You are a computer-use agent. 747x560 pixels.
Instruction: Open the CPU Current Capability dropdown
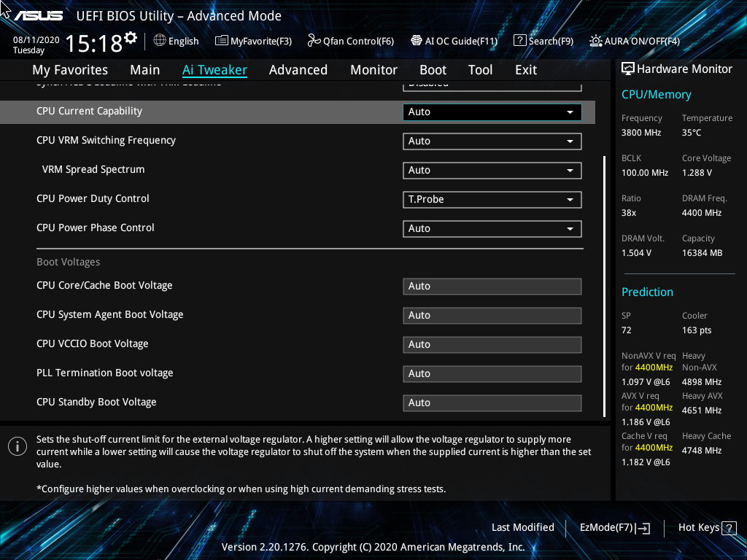[x=492, y=112]
